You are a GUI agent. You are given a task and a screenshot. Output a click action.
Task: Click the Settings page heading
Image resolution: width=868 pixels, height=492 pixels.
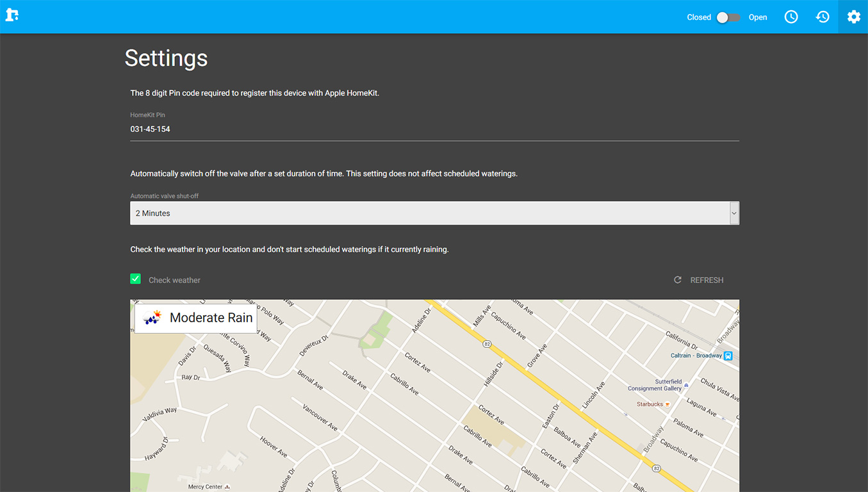click(166, 58)
